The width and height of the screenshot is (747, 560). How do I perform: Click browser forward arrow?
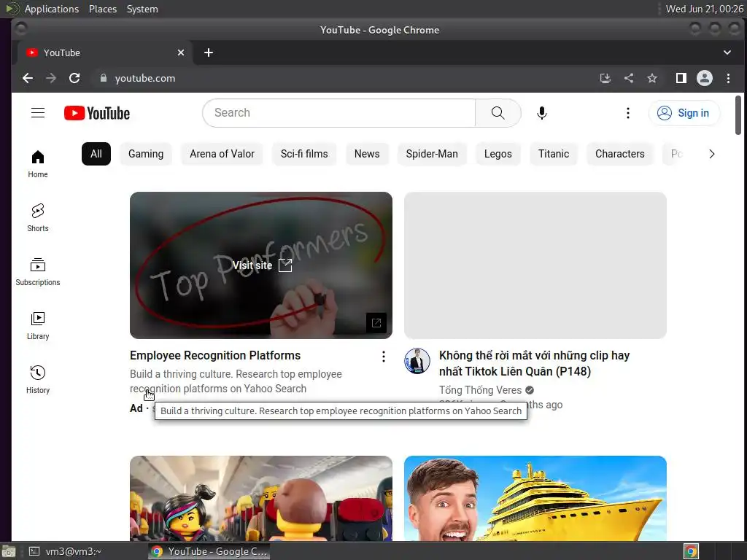point(51,78)
